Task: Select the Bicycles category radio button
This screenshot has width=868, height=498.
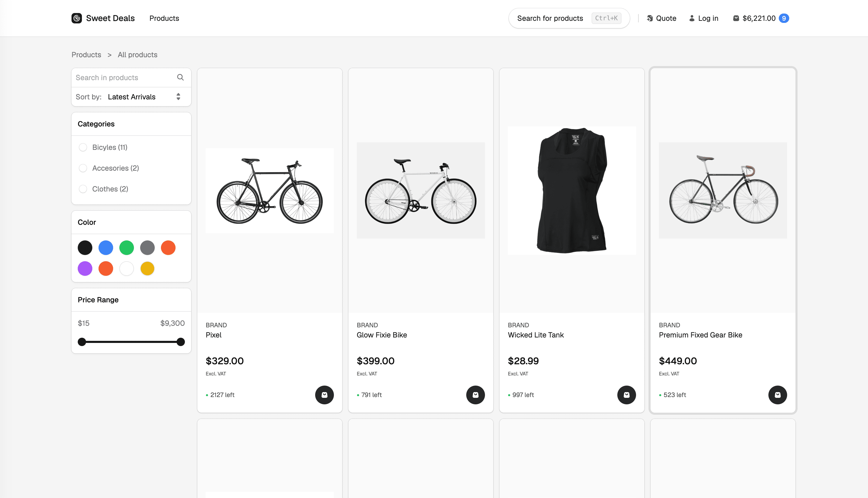Action: click(83, 147)
